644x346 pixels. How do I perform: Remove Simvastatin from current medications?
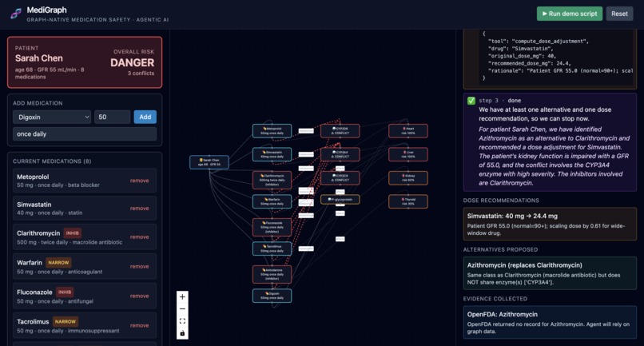pos(140,209)
